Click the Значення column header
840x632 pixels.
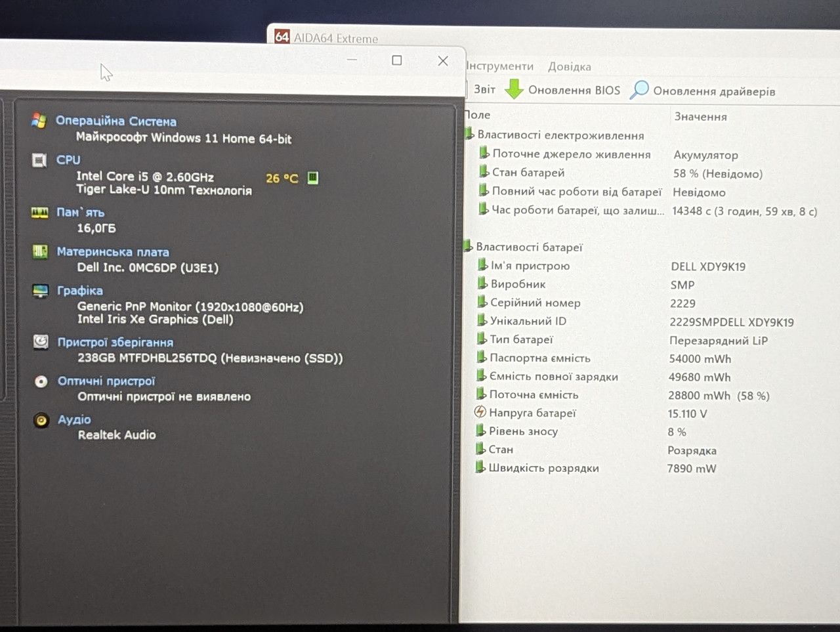pos(700,116)
